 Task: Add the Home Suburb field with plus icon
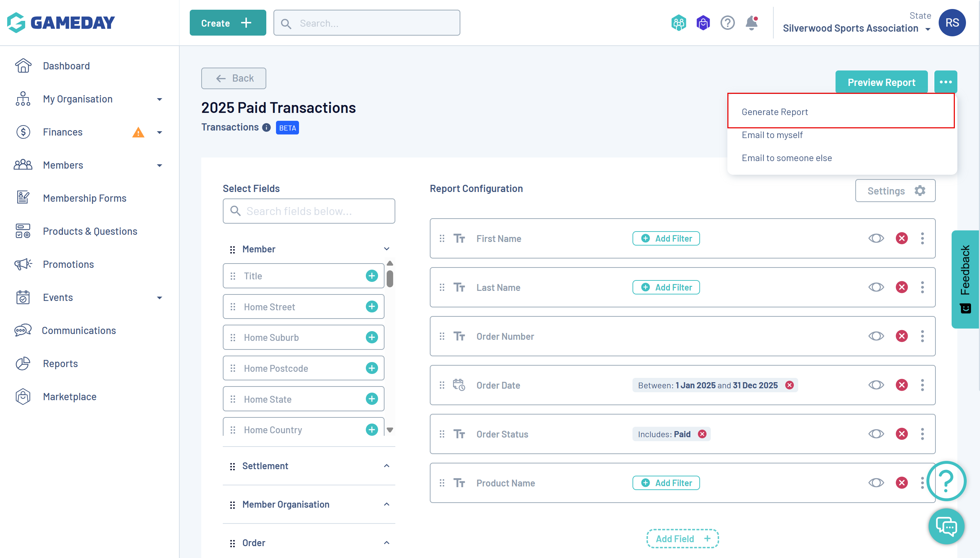(x=372, y=337)
